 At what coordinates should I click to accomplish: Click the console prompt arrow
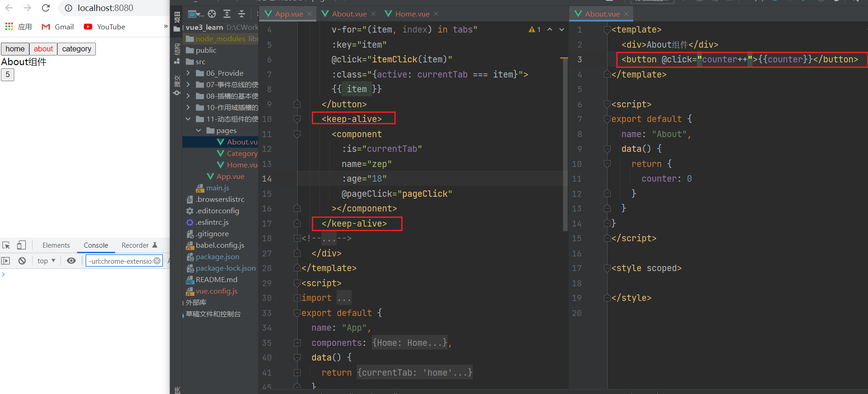click(x=3, y=274)
